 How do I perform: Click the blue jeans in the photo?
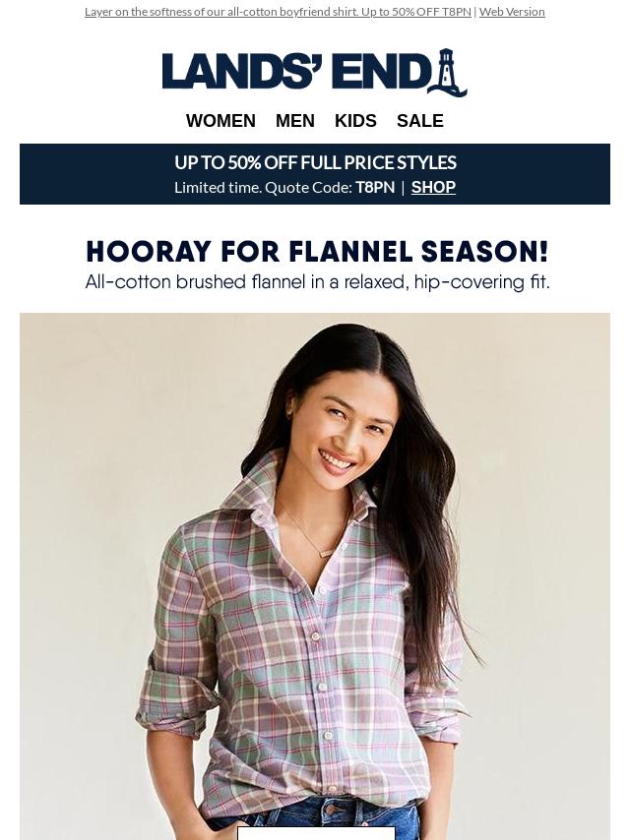pos(314,818)
